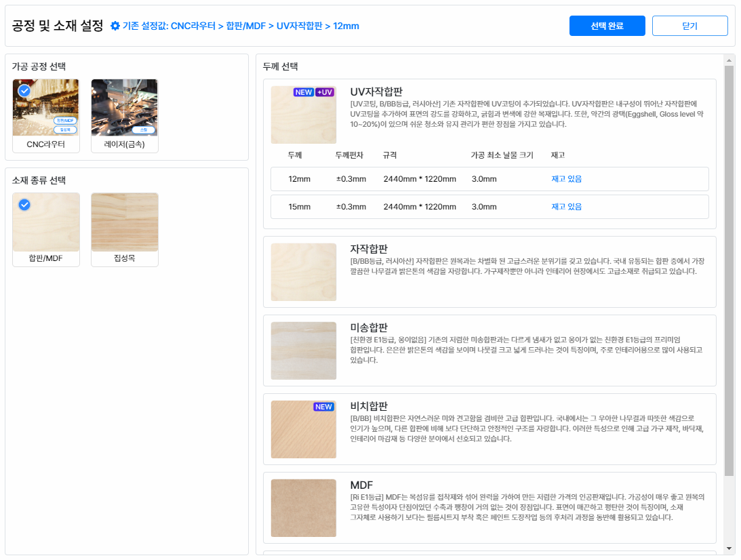Viewport: 741px width, 560px height.
Task: Expand the 자작합판 material card
Action: click(x=489, y=272)
